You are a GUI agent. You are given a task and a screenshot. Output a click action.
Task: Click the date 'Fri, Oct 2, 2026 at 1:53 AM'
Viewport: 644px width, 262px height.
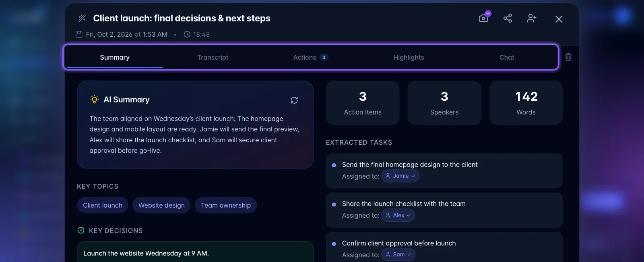[127, 34]
